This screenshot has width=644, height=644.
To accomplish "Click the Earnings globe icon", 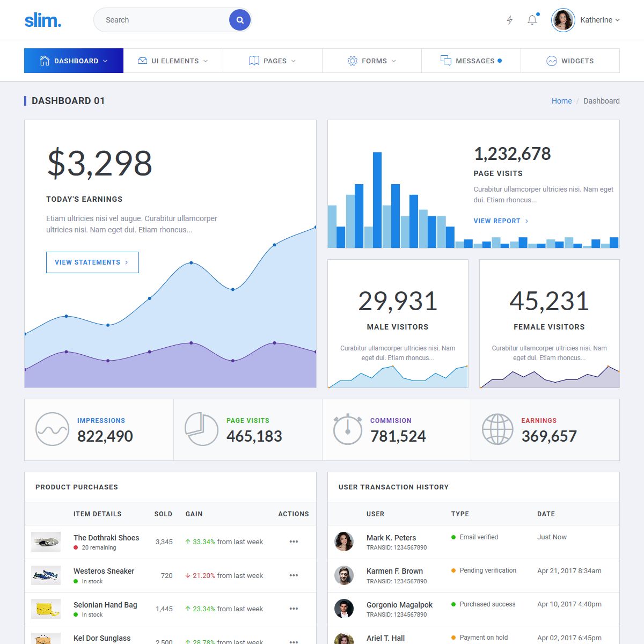I will pos(497,429).
